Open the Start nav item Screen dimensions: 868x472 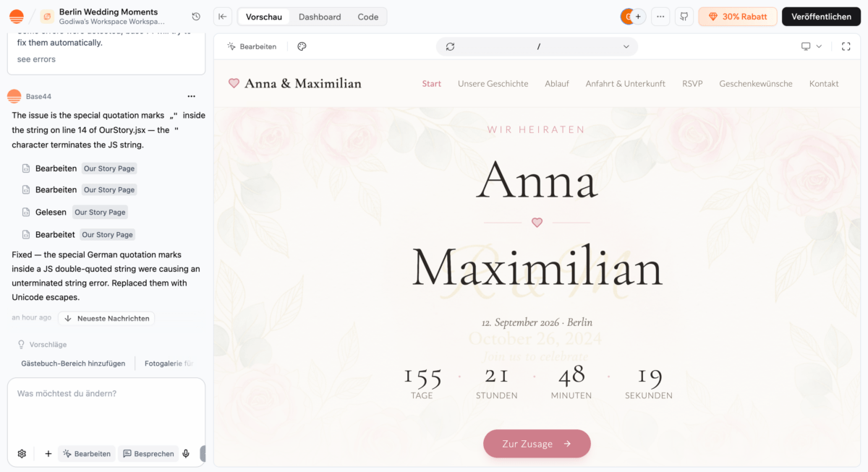(x=432, y=84)
